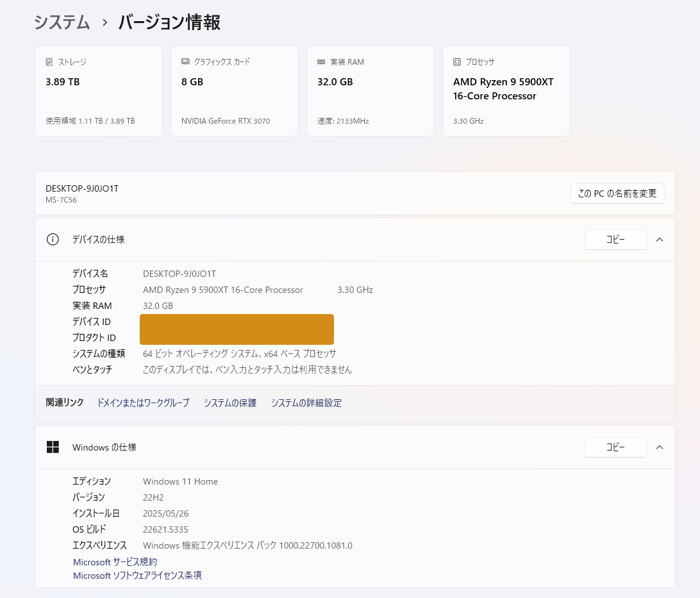Open システムの詳細設定 link
This screenshot has height=598, width=700.
point(306,403)
